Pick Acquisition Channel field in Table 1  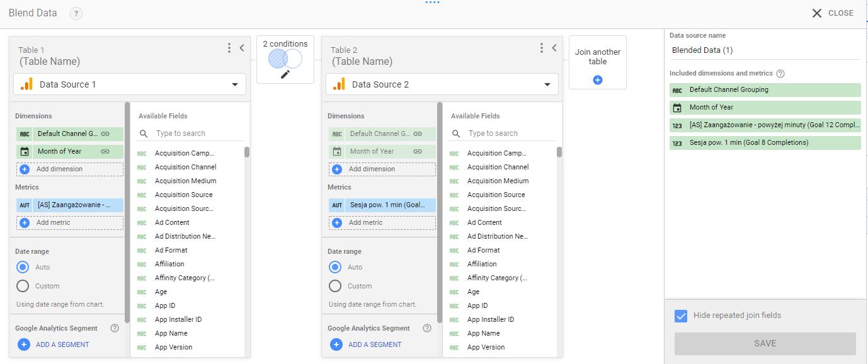click(185, 167)
